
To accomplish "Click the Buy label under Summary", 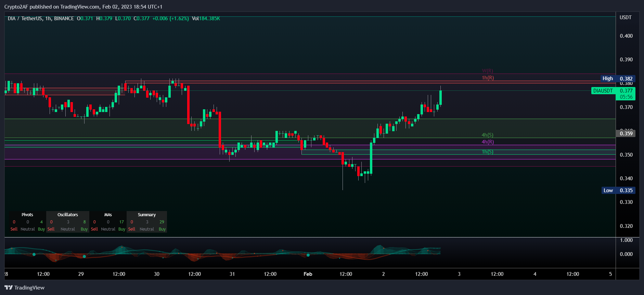I will pos(162,229).
